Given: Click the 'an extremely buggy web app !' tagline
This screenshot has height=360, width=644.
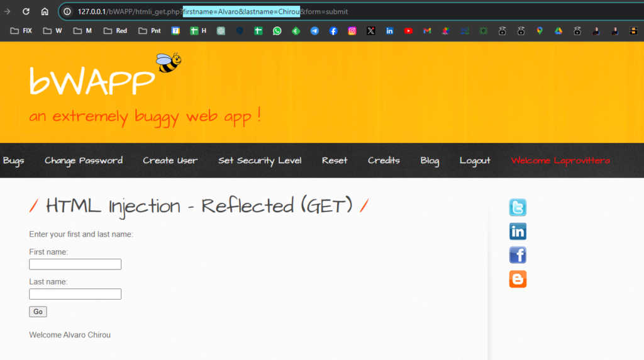Looking at the screenshot, I should 145,116.
